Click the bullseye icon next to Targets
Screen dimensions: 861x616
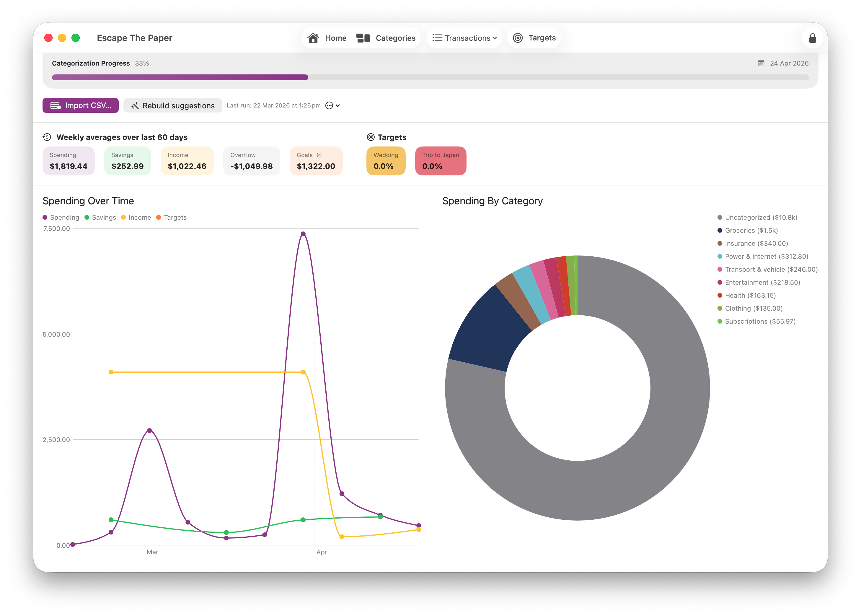(x=518, y=38)
